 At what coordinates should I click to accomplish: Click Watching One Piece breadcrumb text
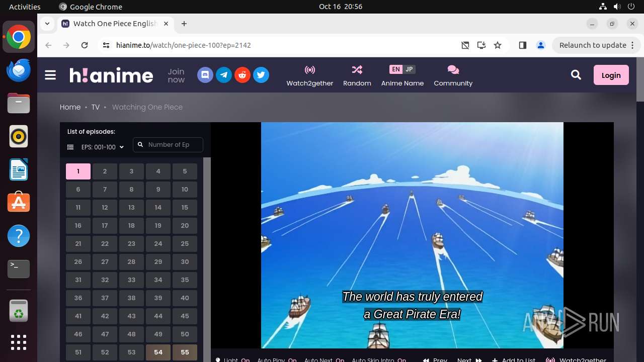(x=147, y=107)
